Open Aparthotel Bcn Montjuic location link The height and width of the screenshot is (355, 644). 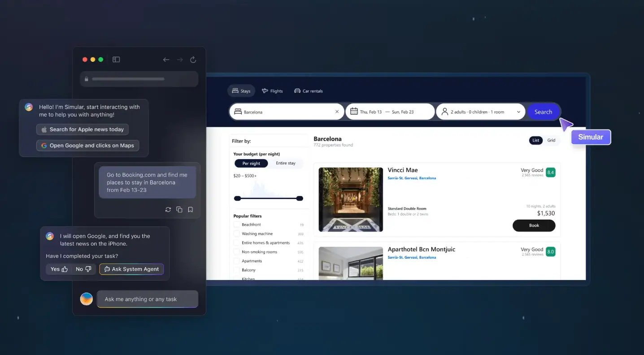pyautogui.click(x=412, y=258)
